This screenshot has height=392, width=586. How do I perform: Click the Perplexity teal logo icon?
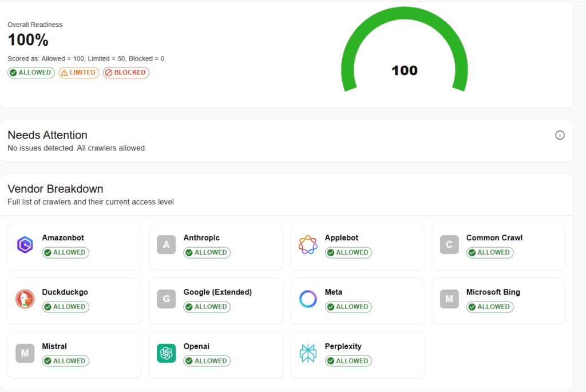coord(308,353)
